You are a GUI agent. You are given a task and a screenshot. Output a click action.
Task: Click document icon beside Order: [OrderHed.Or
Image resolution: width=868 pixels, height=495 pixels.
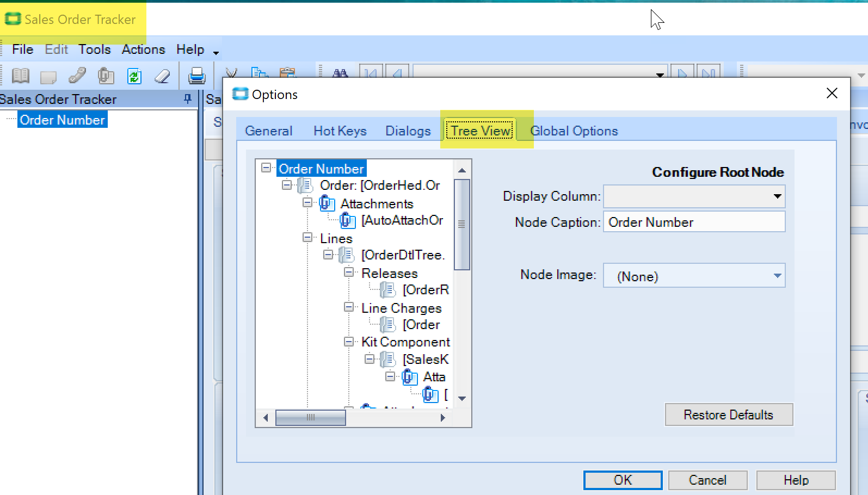point(305,185)
